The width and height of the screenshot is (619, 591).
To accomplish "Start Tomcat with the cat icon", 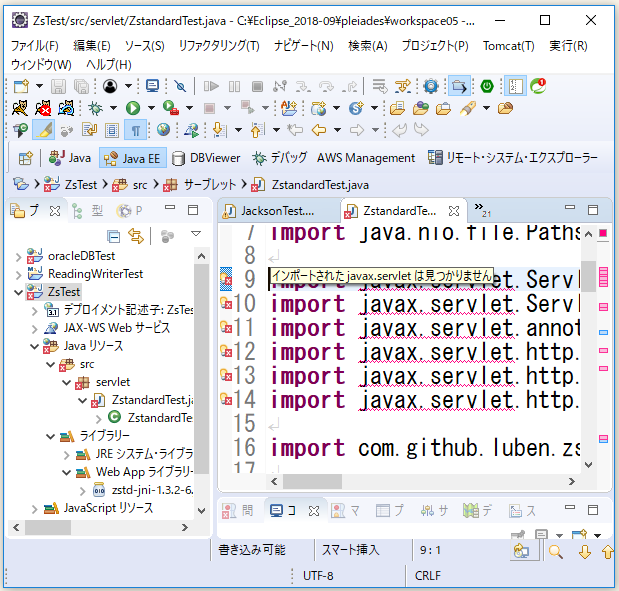I will coord(20,108).
